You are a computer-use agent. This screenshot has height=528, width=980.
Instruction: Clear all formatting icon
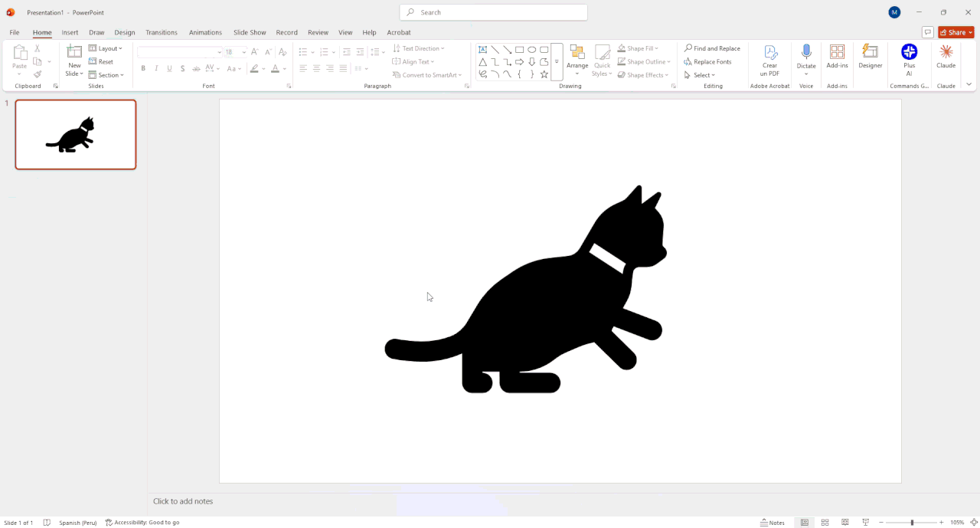pos(283,52)
